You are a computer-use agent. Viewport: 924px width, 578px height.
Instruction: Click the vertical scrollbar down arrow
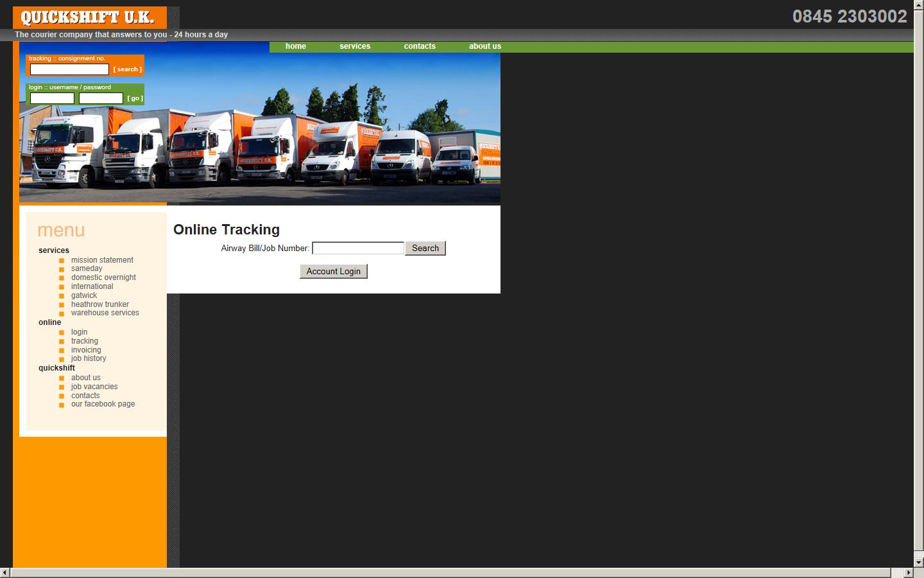[919, 562]
